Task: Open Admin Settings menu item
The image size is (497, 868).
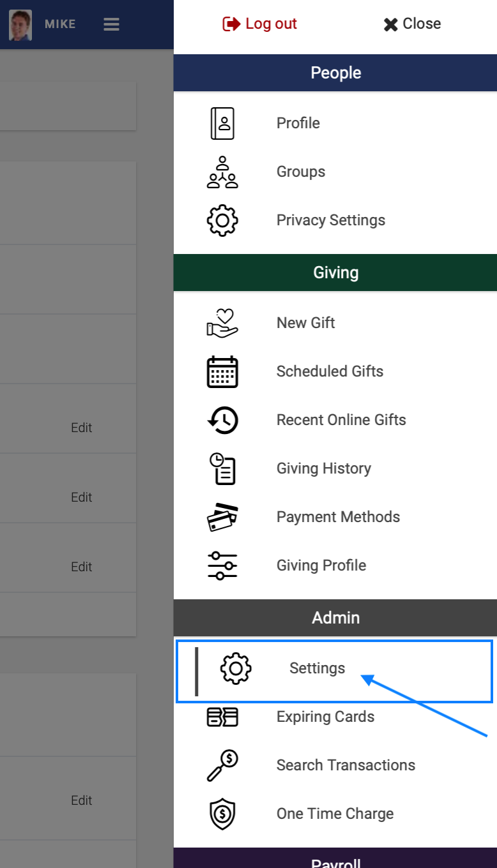Action: pos(317,668)
